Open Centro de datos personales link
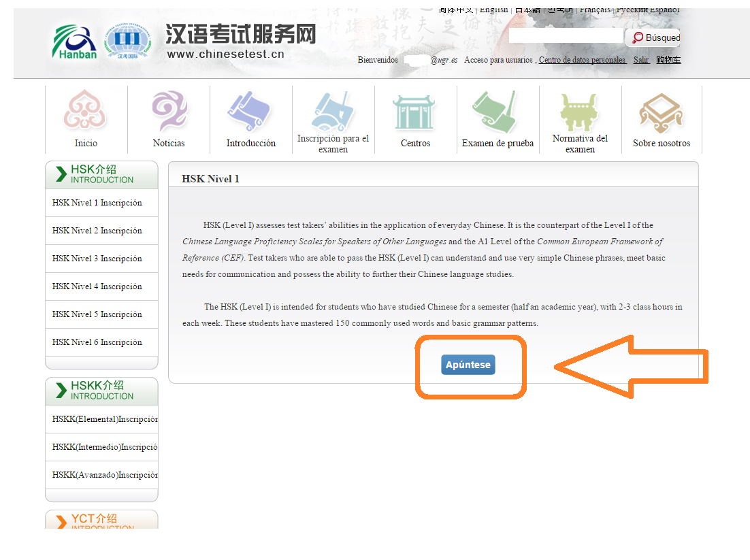The height and width of the screenshot is (560, 750). tap(582, 60)
